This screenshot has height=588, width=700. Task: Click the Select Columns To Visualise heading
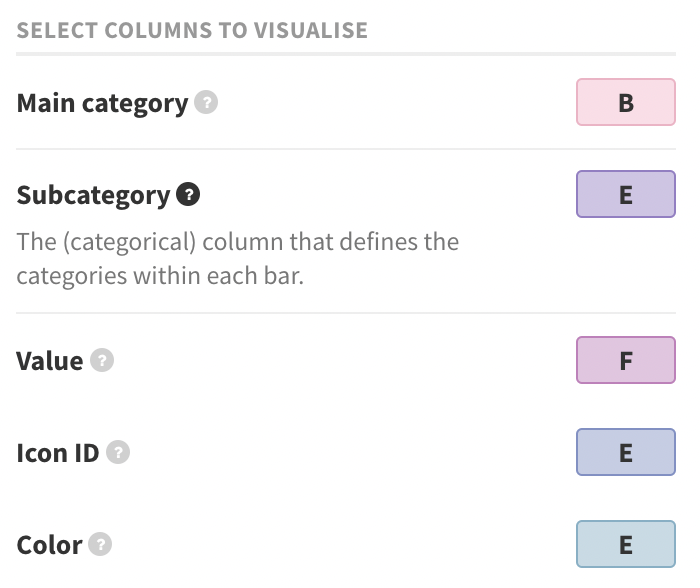click(x=192, y=30)
